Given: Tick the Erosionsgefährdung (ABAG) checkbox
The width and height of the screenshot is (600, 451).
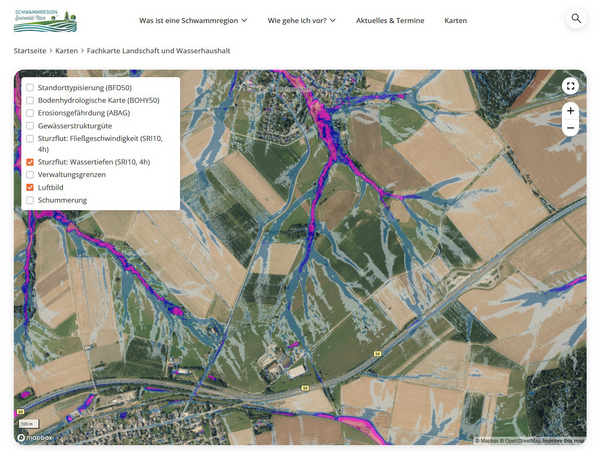Looking at the screenshot, I should pyautogui.click(x=30, y=113).
